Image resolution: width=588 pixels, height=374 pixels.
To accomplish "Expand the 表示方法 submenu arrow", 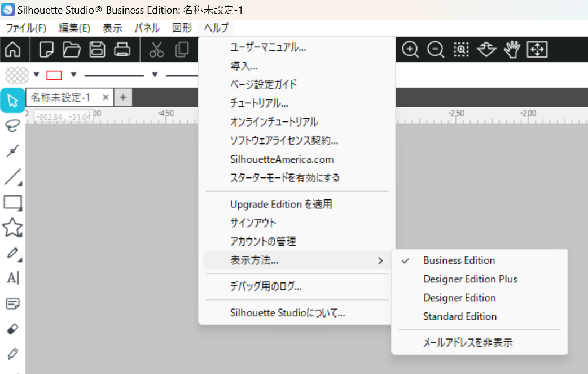I will click(x=380, y=260).
